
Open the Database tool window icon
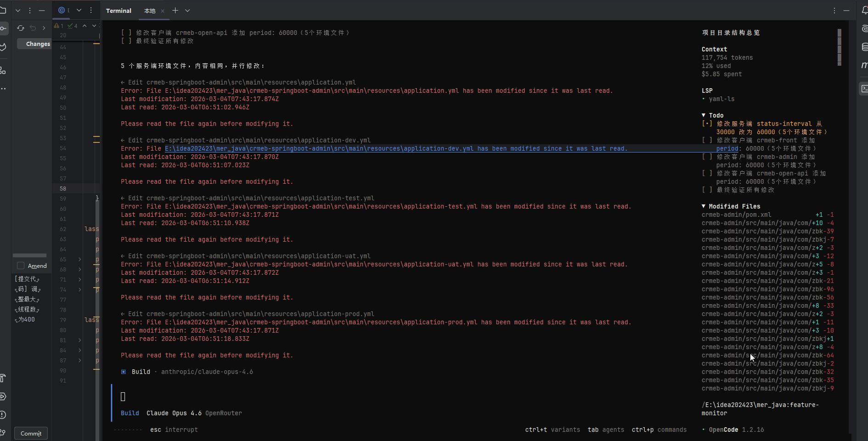tap(864, 47)
